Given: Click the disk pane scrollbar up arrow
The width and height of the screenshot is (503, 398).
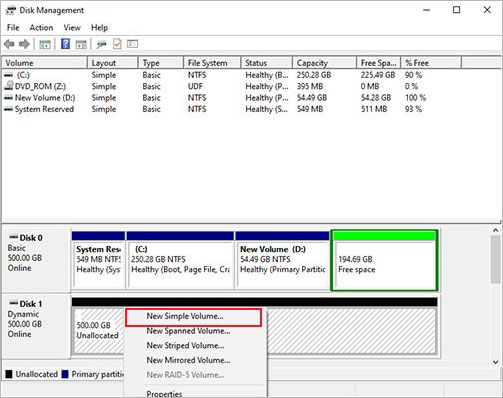Looking at the screenshot, I should pyautogui.click(x=495, y=230).
